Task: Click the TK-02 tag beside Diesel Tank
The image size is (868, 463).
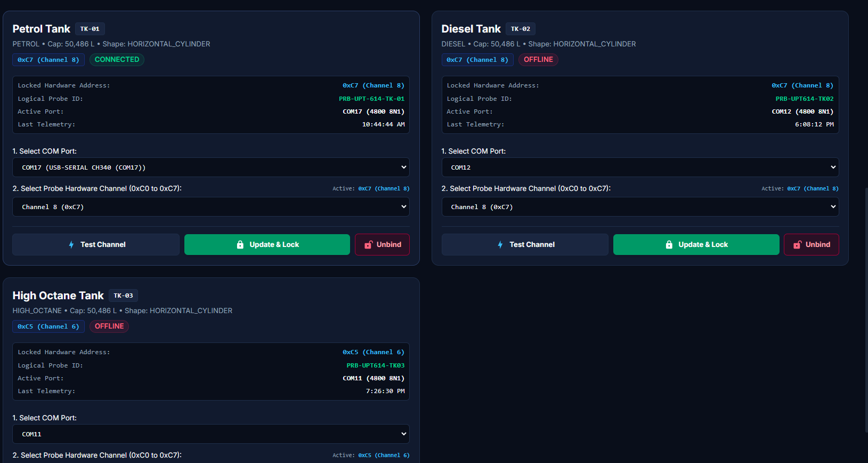Action: click(x=521, y=29)
